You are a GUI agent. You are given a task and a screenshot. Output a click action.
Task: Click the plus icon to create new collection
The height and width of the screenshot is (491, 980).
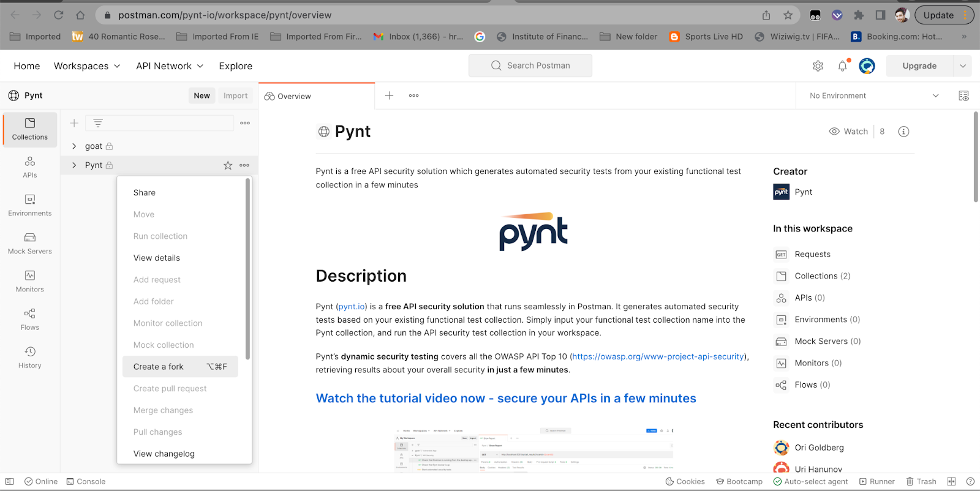74,123
